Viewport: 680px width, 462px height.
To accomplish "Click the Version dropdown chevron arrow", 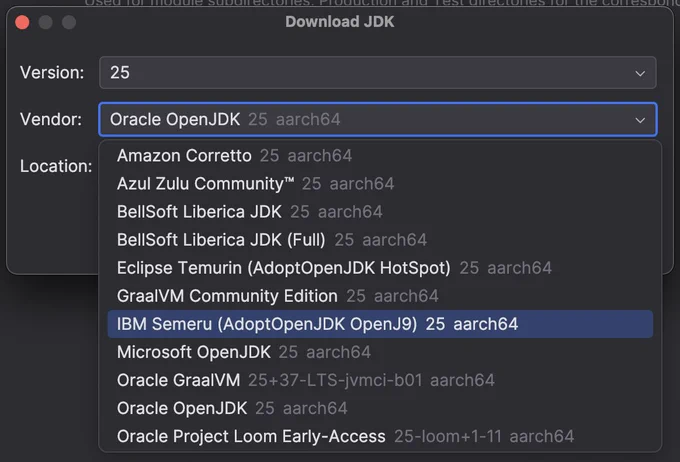I will pyautogui.click(x=640, y=73).
